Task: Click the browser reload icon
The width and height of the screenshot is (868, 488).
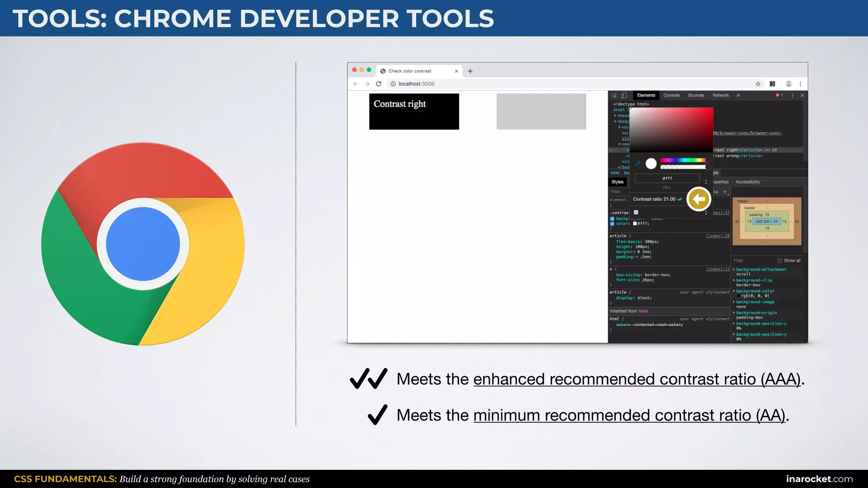Action: 379,84
